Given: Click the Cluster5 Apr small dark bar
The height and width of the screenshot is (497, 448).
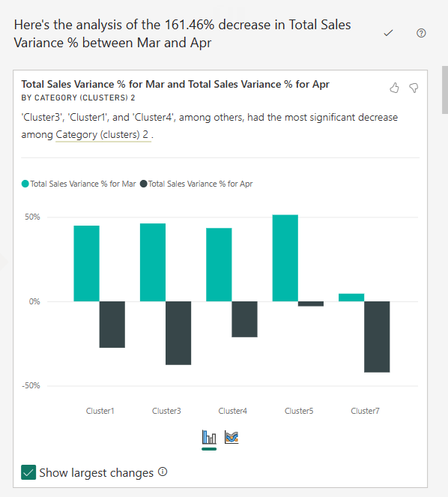Looking at the screenshot, I should tap(311, 304).
